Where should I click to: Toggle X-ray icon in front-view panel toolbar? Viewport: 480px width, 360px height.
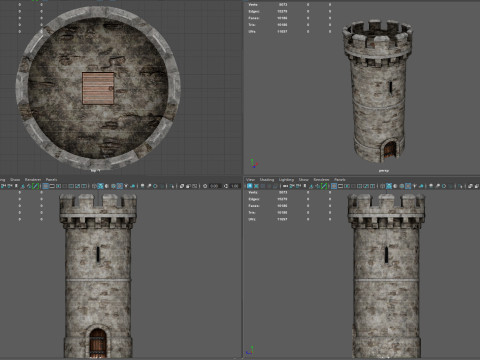[x=182, y=186]
